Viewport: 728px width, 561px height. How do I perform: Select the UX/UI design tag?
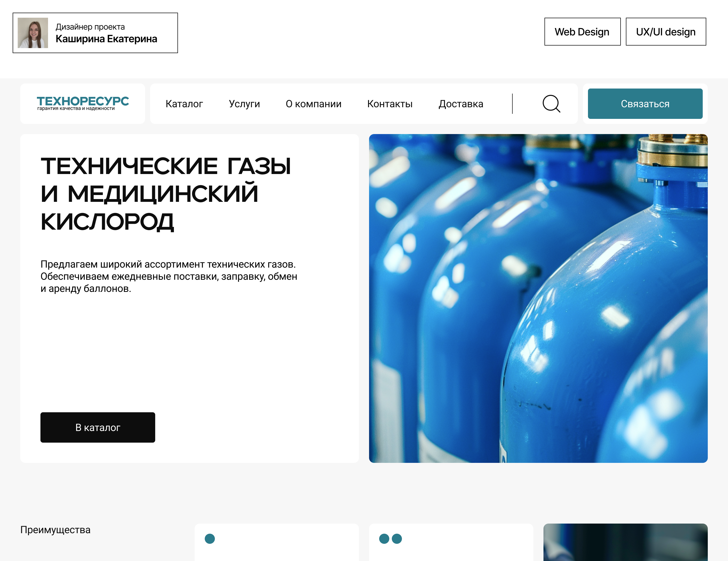click(666, 32)
